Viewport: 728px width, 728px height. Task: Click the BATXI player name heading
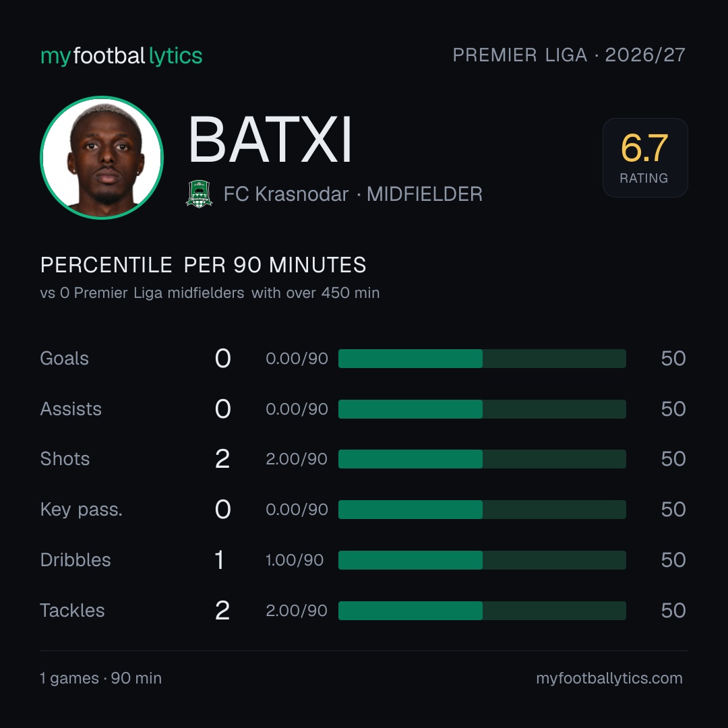click(270, 140)
